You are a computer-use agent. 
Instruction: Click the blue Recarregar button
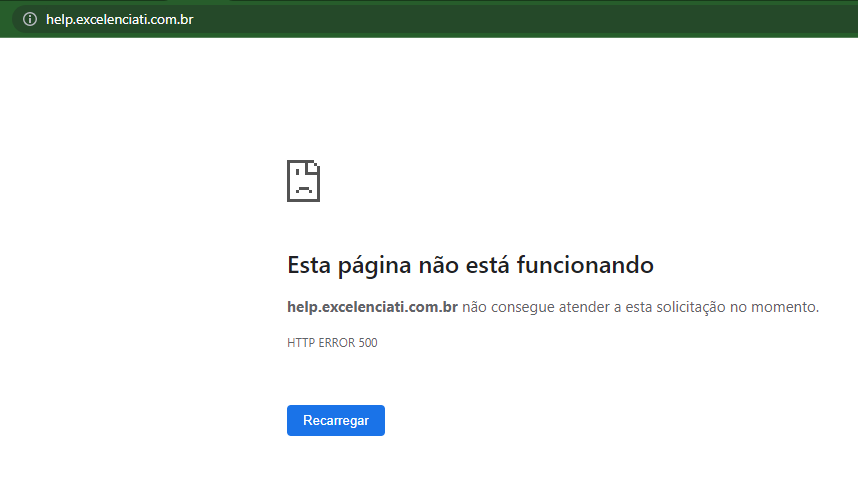[x=335, y=420]
